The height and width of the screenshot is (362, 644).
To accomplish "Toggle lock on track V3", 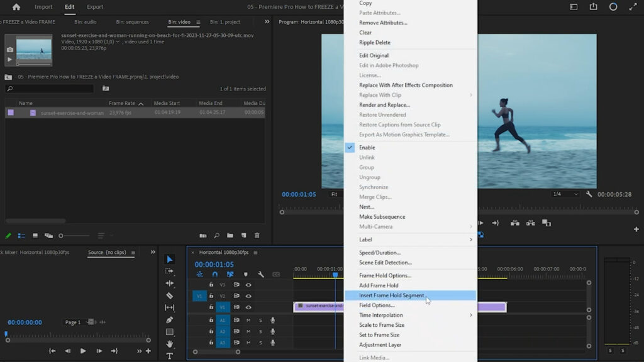I will point(211,285).
